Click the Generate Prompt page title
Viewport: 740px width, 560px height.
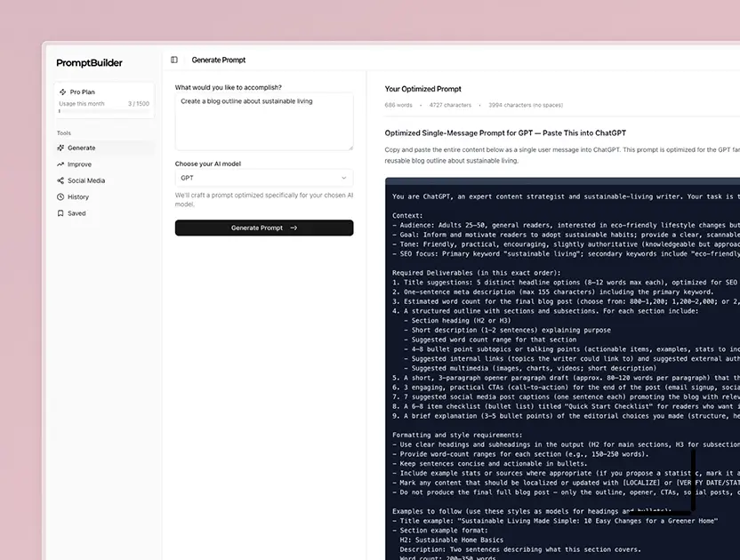tap(219, 60)
